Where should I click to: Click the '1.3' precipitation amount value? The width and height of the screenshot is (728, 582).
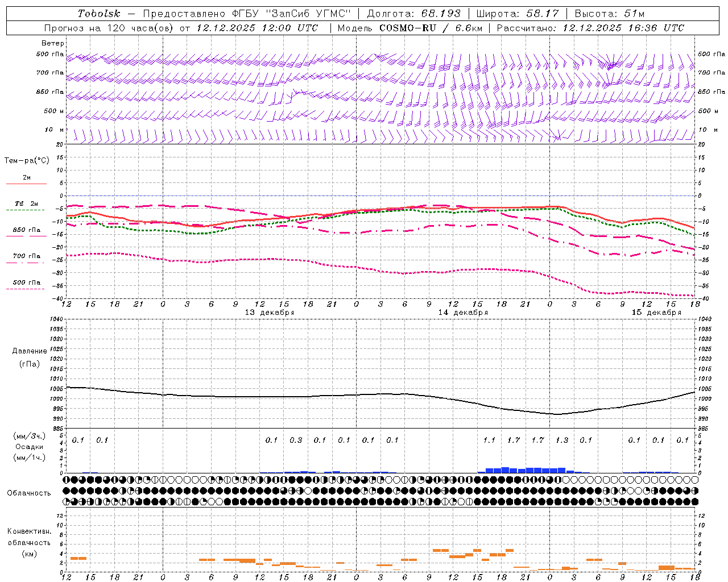click(561, 440)
